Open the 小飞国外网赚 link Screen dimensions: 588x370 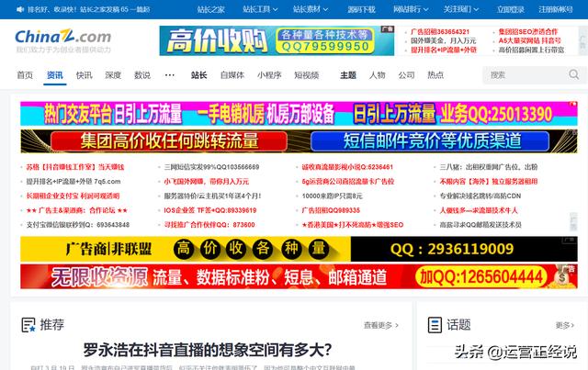[x=206, y=182]
